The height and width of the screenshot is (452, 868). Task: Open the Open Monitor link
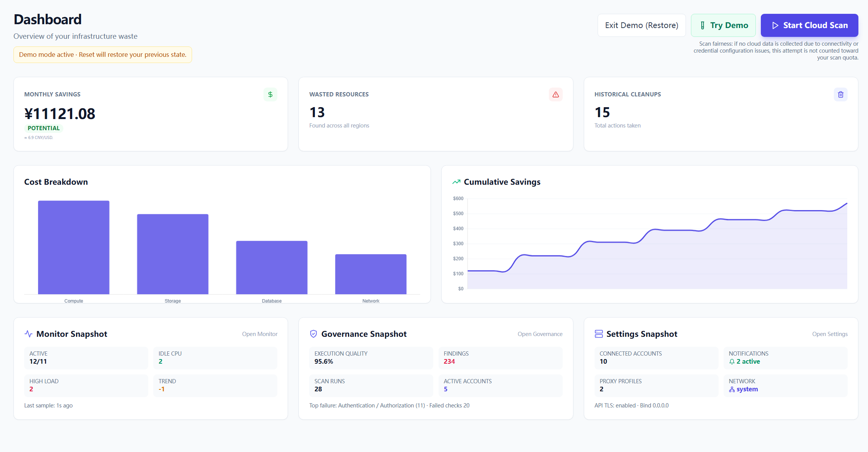coord(260,334)
